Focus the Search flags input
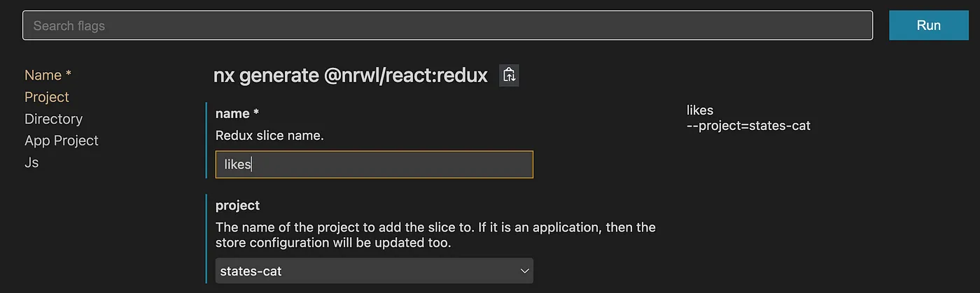The width and height of the screenshot is (980, 293). point(447,26)
